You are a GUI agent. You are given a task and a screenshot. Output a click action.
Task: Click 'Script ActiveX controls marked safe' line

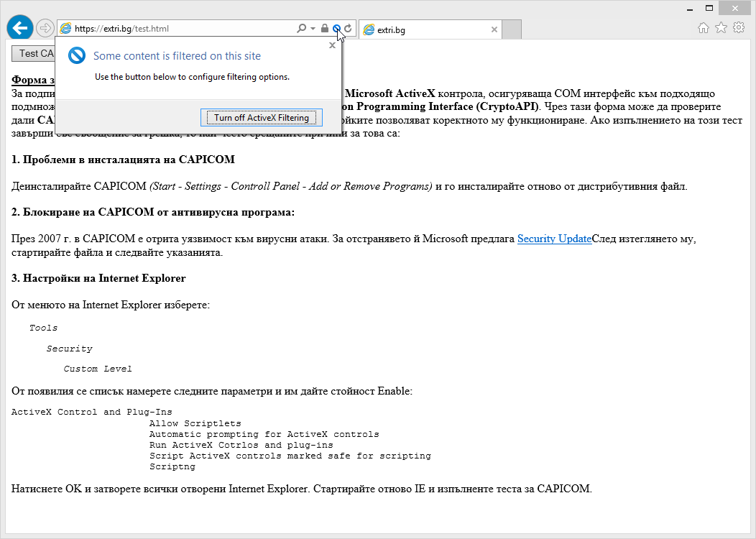click(290, 456)
